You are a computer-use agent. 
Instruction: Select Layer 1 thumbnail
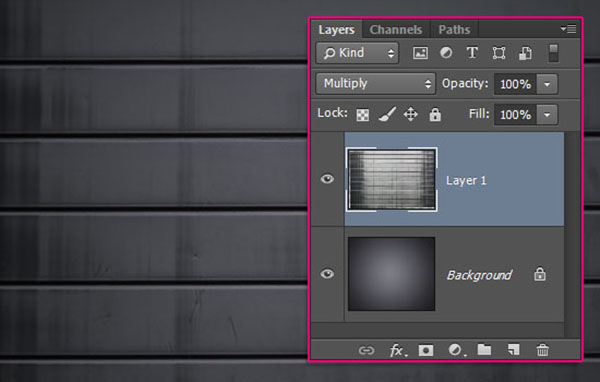pos(392,180)
